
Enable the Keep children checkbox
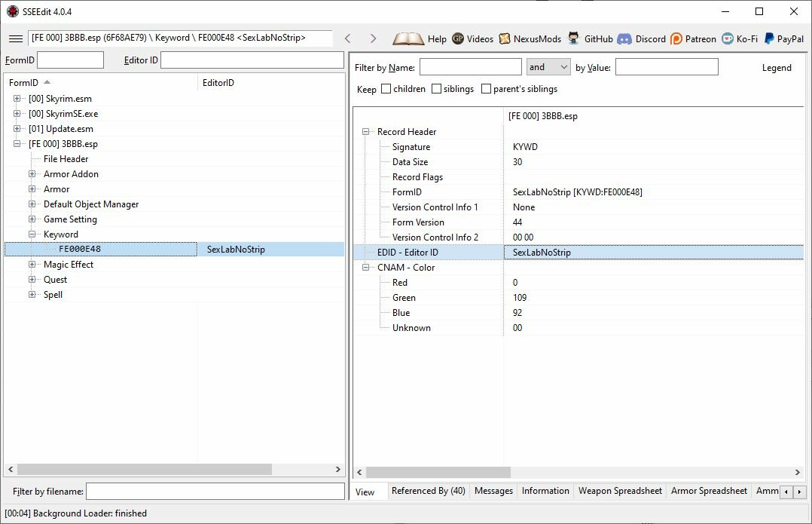[386, 89]
